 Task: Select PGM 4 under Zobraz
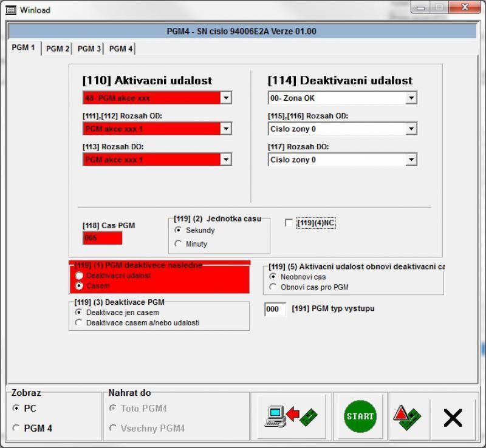[16, 429]
